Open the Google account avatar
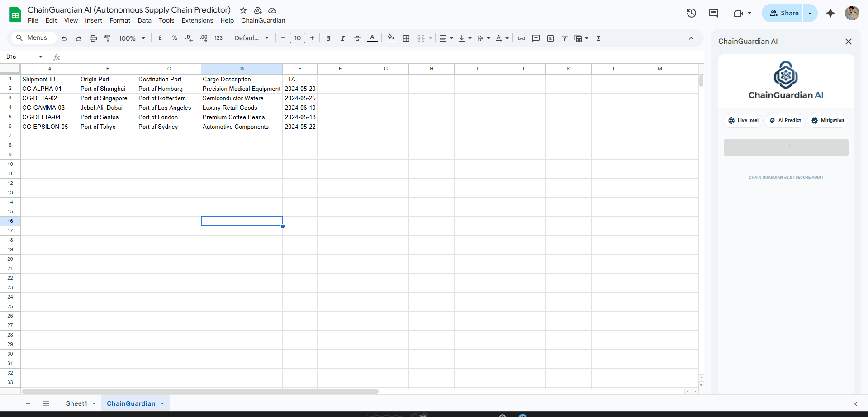 point(852,13)
